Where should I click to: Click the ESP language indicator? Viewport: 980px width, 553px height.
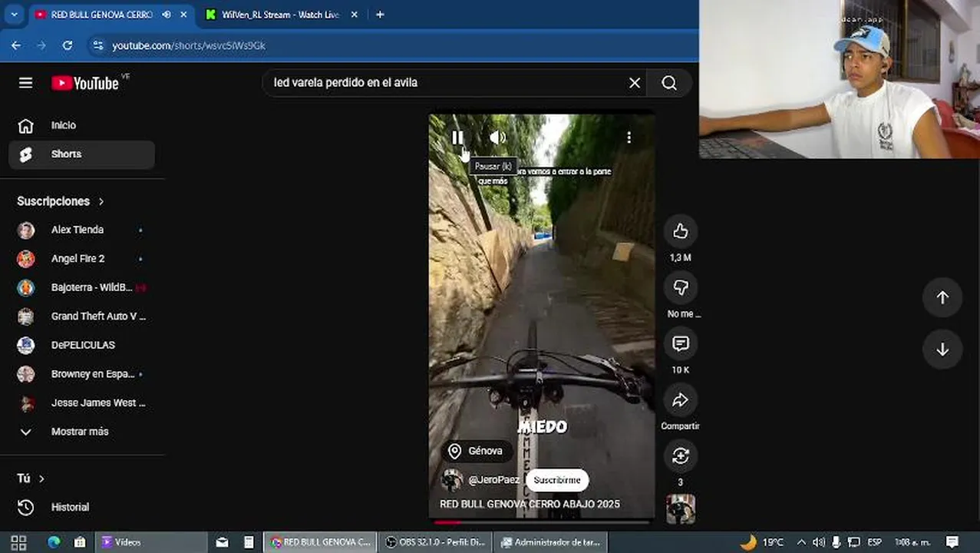(874, 542)
